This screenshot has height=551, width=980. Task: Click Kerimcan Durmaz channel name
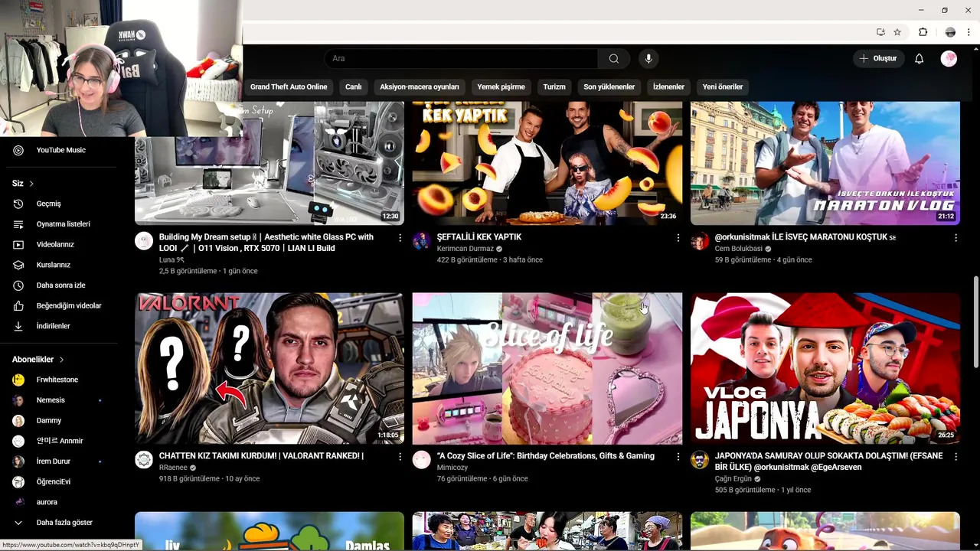tap(465, 249)
